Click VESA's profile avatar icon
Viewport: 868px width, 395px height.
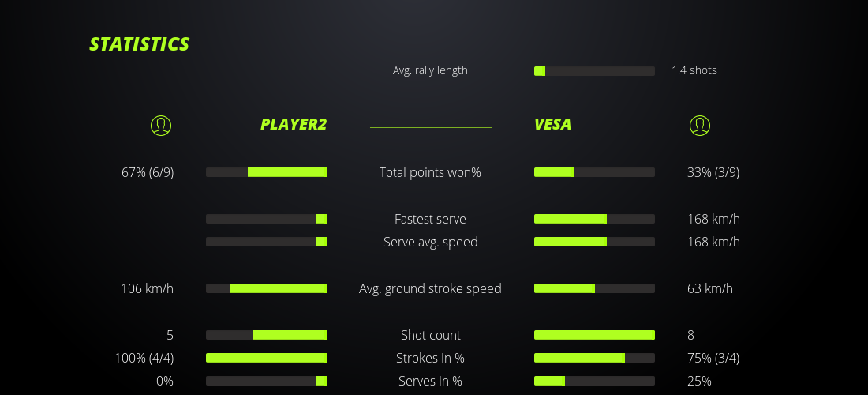(699, 125)
